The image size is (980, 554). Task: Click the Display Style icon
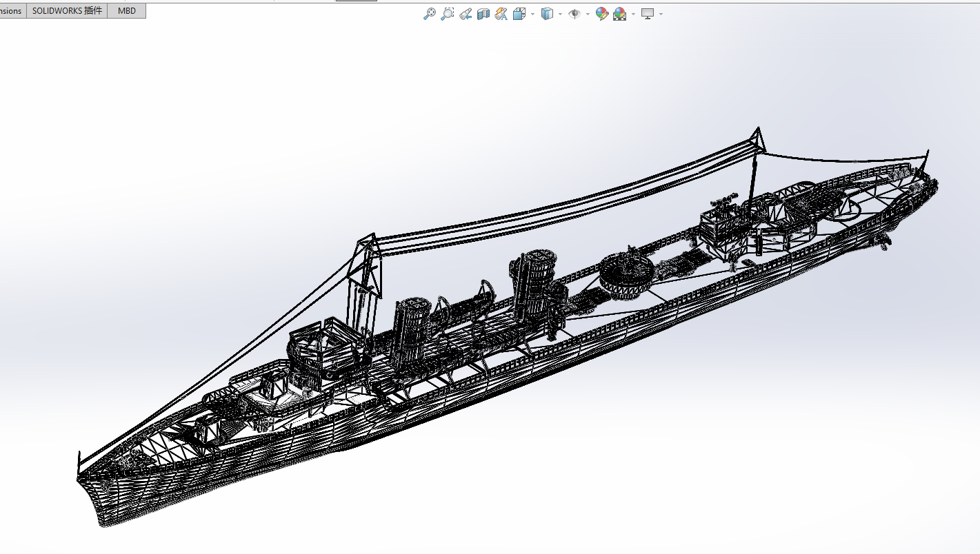coord(547,14)
